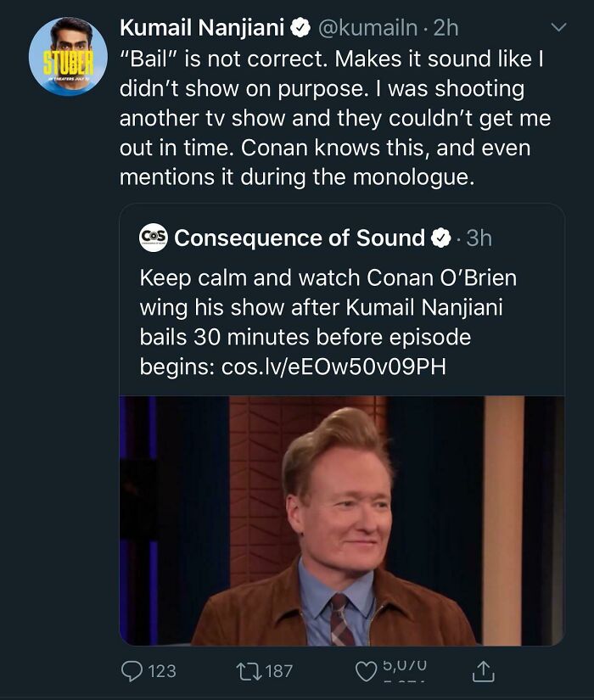Click the Consequence of Sound account name
Image resolution: width=594 pixels, height=700 pixels.
300,238
